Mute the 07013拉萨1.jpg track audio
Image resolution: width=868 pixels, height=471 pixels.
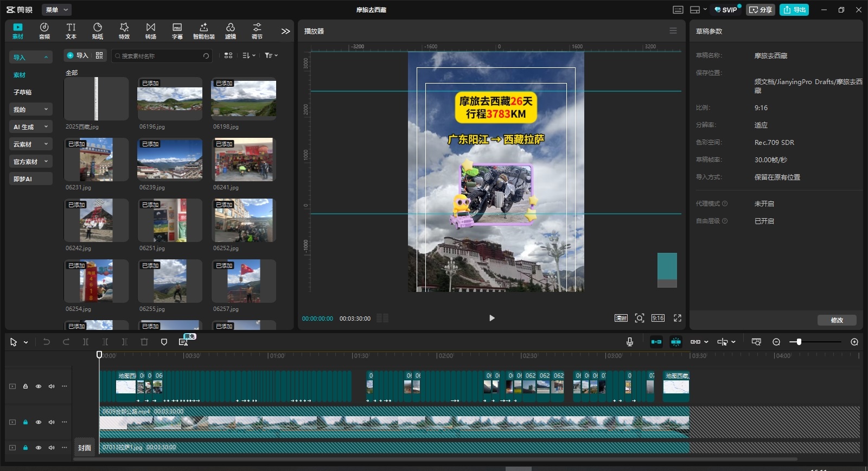pos(52,448)
